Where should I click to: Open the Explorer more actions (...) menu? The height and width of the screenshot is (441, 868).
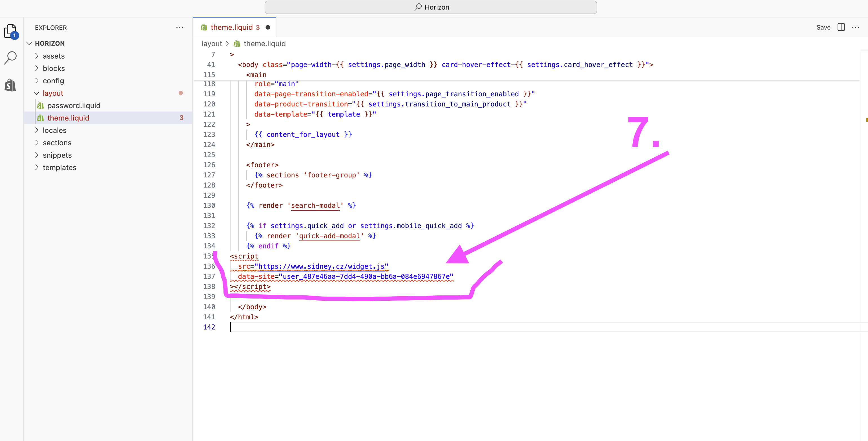pos(180,27)
